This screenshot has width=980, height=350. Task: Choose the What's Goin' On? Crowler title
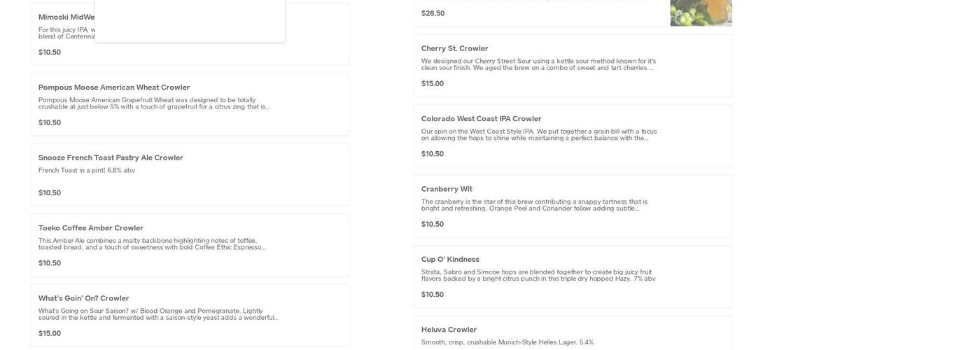84,298
